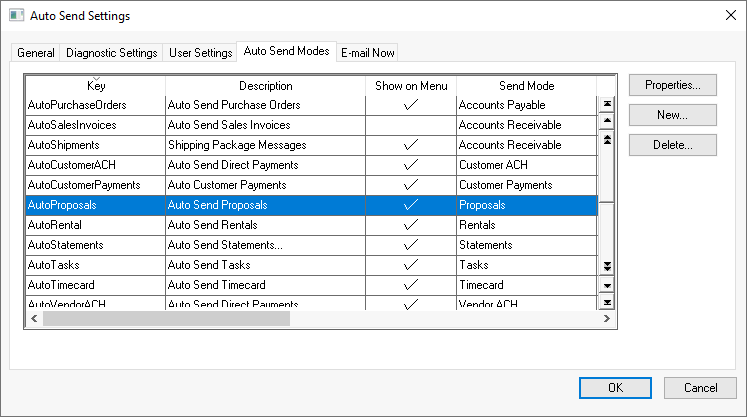This screenshot has height=417, width=747.
Task: Click the page down double-arrow button
Action: pyautogui.click(x=606, y=266)
